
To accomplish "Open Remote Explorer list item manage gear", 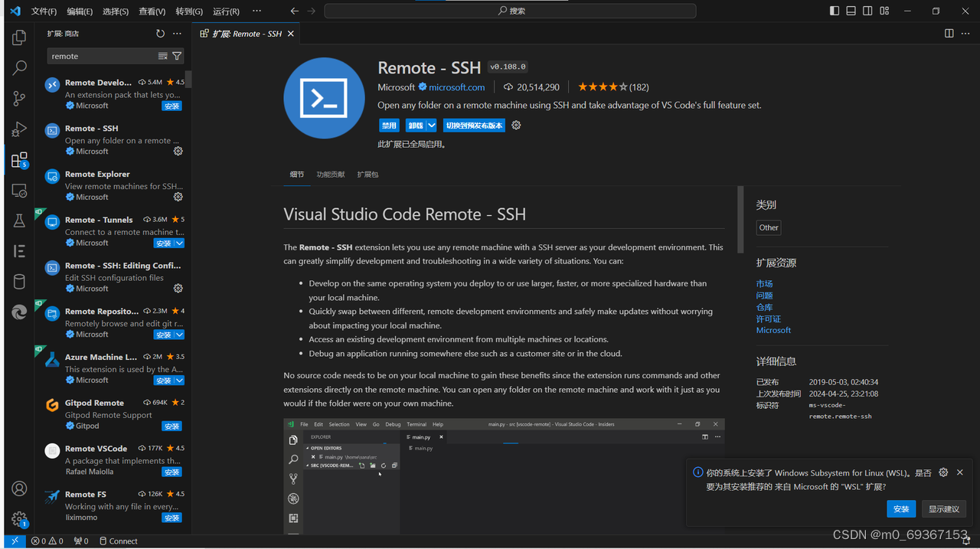I will pyautogui.click(x=178, y=197).
